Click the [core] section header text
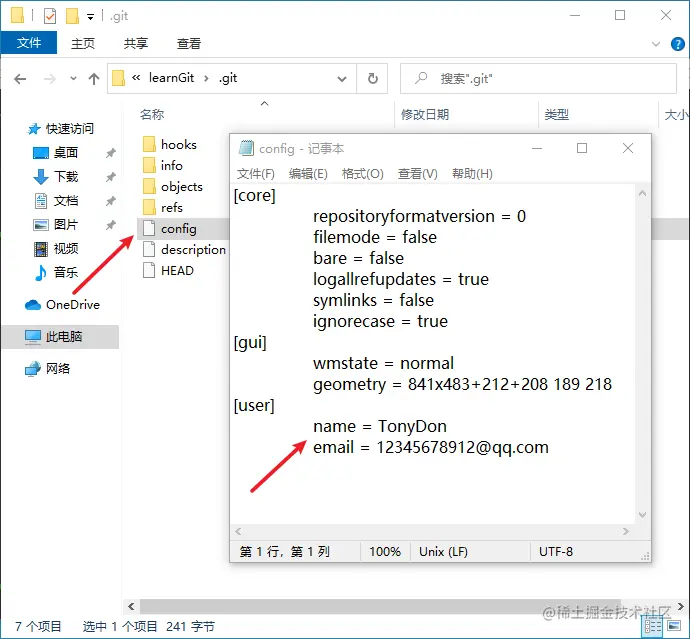Viewport: 690px width, 639px height. tap(254, 195)
